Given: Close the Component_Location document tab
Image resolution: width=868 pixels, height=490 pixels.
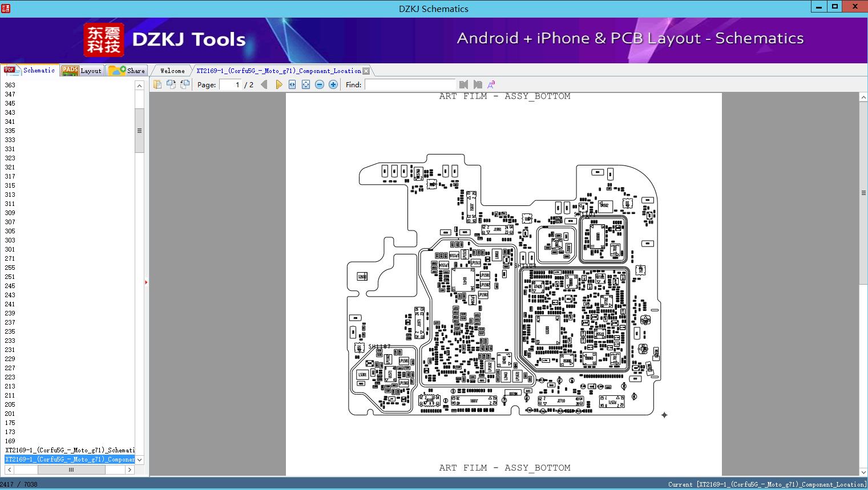Looking at the screenshot, I should pyautogui.click(x=366, y=71).
